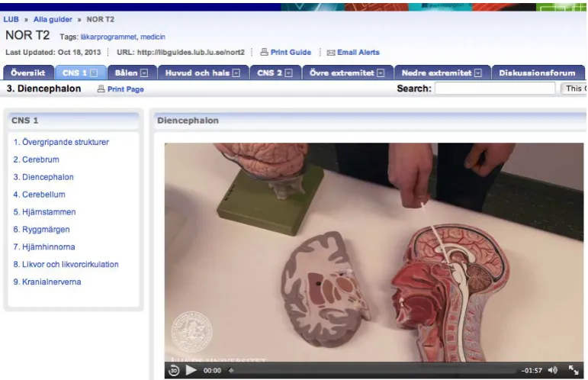Open Nedre extremitet dropdown arrow
Screen dimensions: 588x380
pyautogui.click(x=477, y=73)
